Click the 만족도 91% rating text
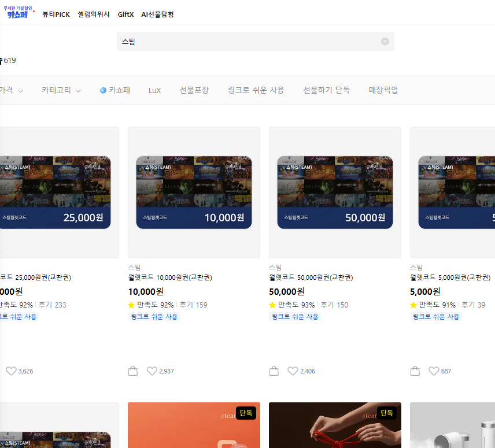This screenshot has width=495, height=448. [437, 305]
